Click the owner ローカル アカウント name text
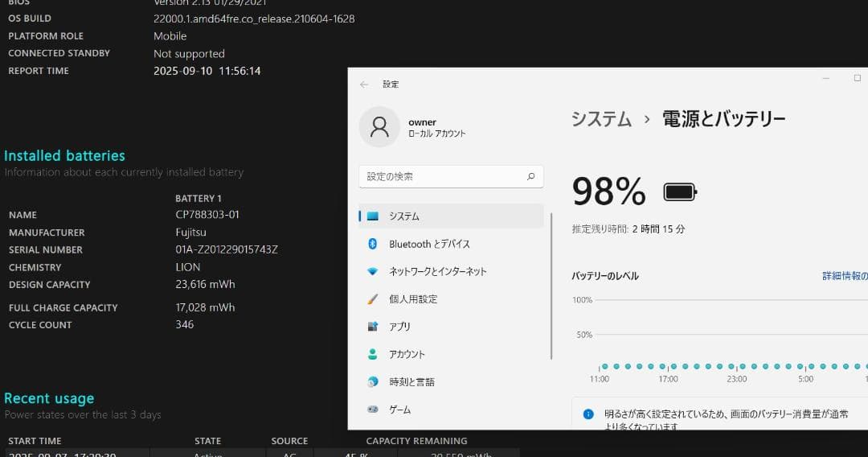The width and height of the screenshot is (868, 457). pos(436,127)
